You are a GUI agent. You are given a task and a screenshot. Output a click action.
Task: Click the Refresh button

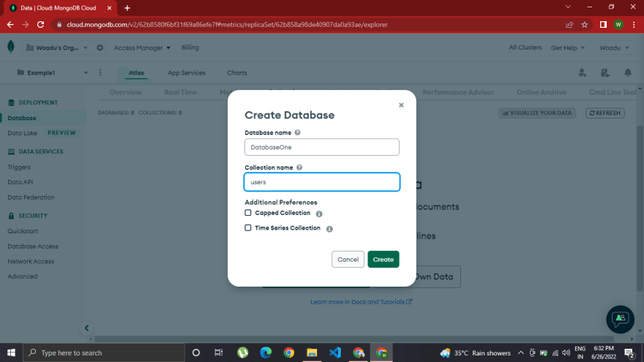pos(605,113)
